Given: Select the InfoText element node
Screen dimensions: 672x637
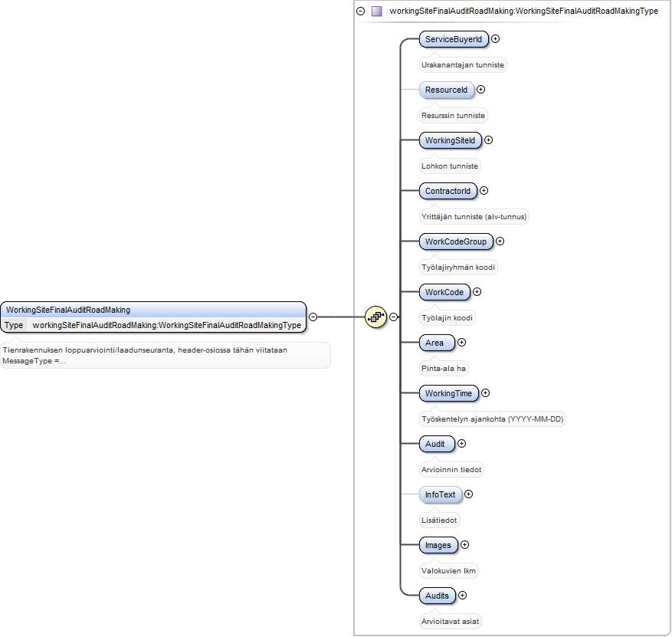Looking at the screenshot, I should pyautogui.click(x=441, y=494).
